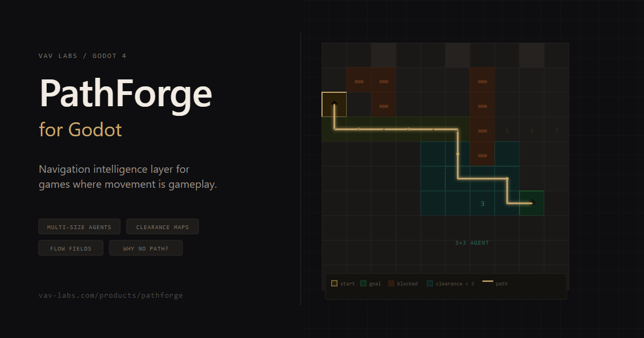The width and height of the screenshot is (644, 338).
Task: Click the blocked legend color swatch
Action: point(391,283)
